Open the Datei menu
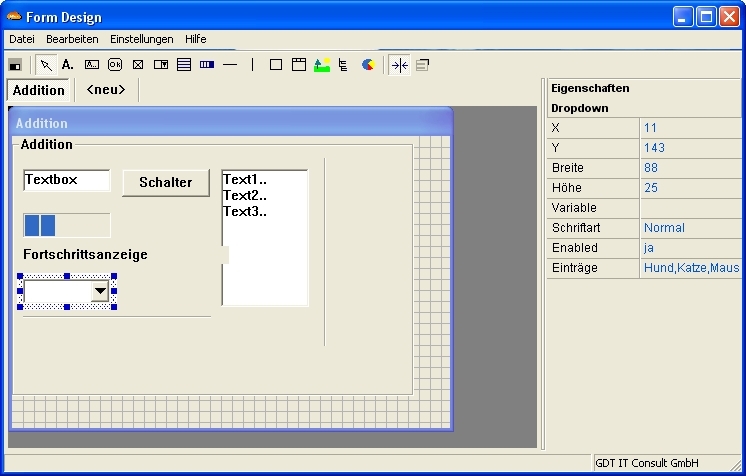The image size is (746, 476). click(x=22, y=39)
